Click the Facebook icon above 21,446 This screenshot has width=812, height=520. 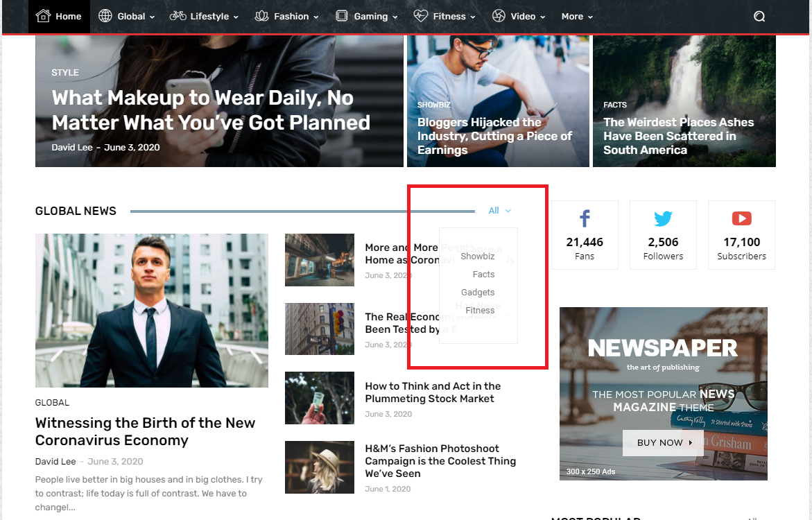coord(585,218)
